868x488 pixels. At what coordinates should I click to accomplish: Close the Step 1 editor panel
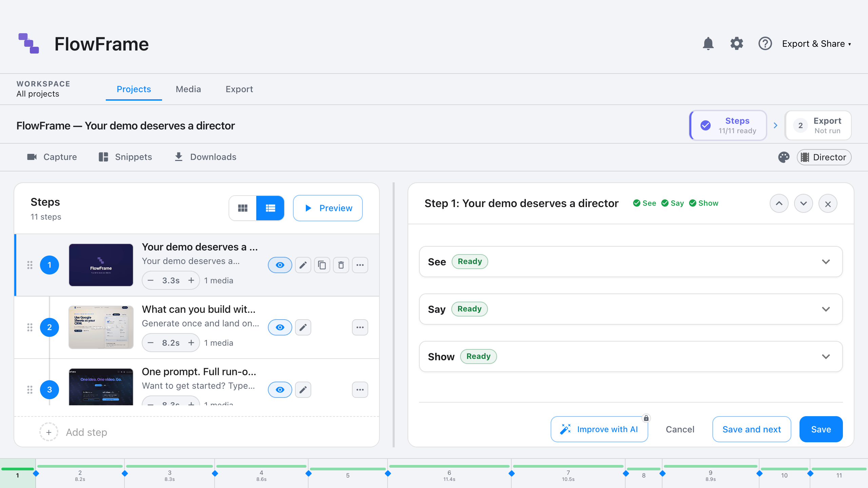828,204
